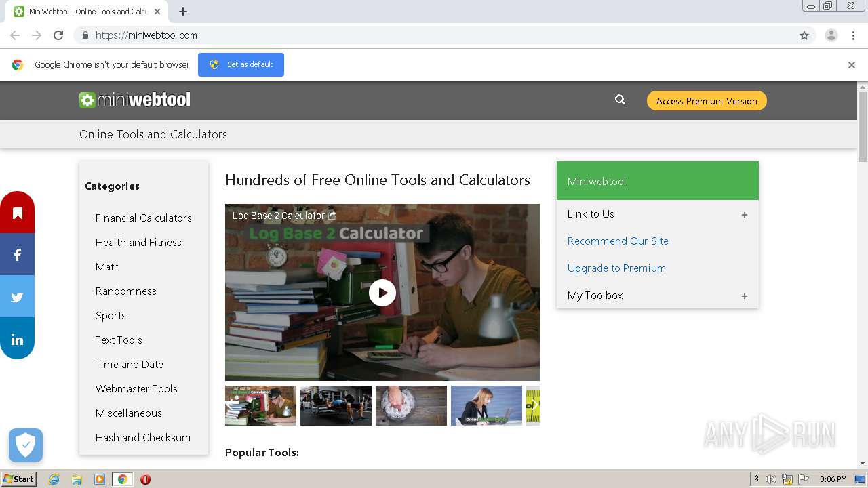Click the scrollbar down arrow

863,464
